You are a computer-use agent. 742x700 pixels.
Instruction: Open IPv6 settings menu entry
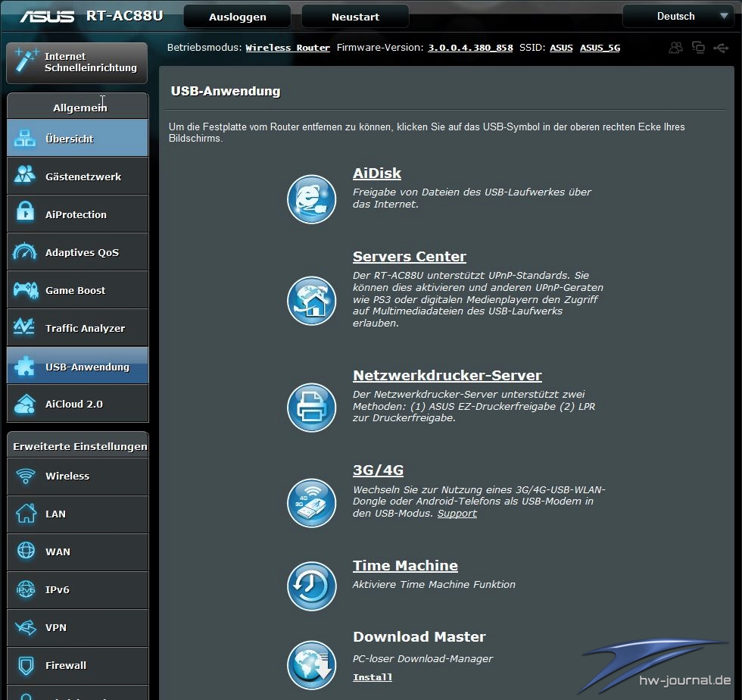tap(77, 589)
